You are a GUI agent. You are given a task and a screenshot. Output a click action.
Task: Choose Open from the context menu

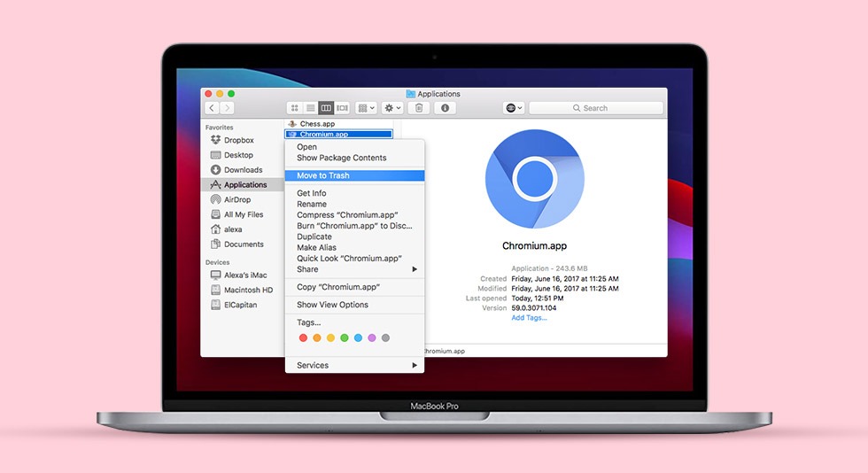354,147
